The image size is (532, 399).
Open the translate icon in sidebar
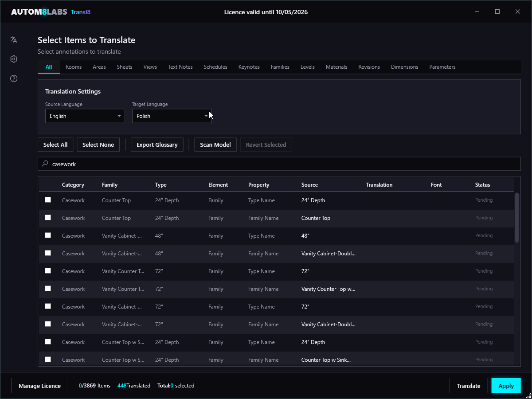pos(14,39)
